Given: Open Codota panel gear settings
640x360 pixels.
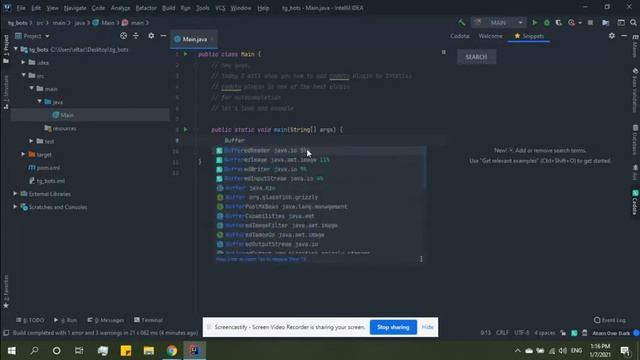Looking at the screenshot, I should click(611, 36).
